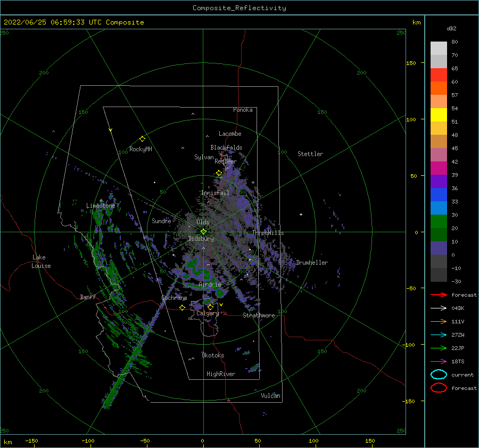Screen dimensions: 479x448
Task: Select the bright green swatch in dBZ legend
Action: (x=439, y=221)
